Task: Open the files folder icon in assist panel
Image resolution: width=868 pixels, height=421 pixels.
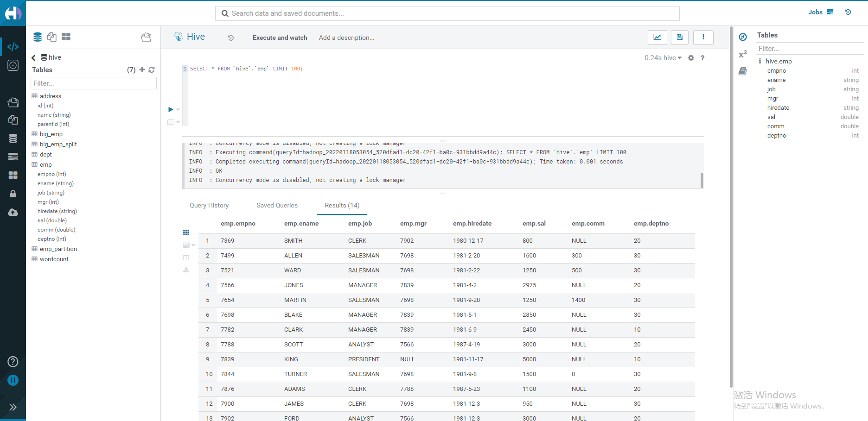Action: pyautogui.click(x=146, y=37)
